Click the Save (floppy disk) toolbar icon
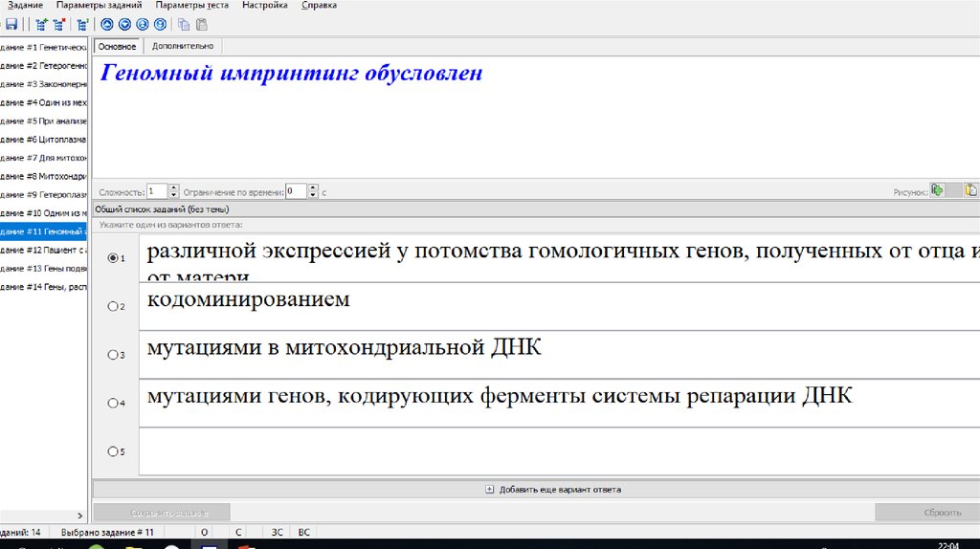The height and width of the screenshot is (549, 980). 11,25
